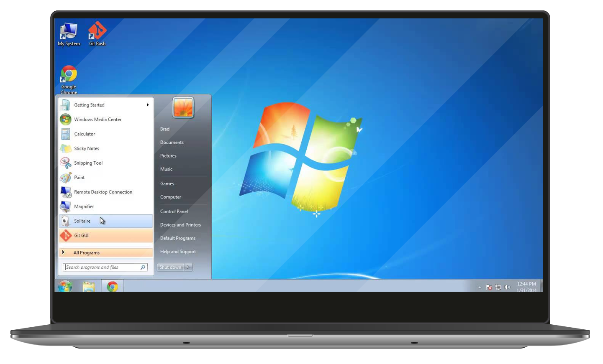Click the network tray icon

498,287
